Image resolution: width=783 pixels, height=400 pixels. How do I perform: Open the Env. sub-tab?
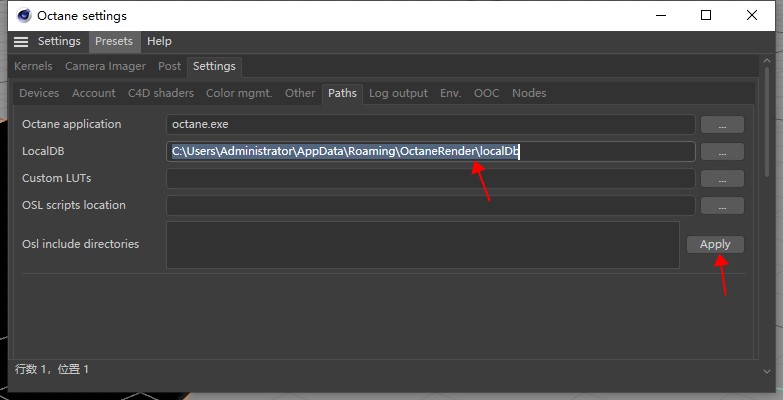[450, 93]
